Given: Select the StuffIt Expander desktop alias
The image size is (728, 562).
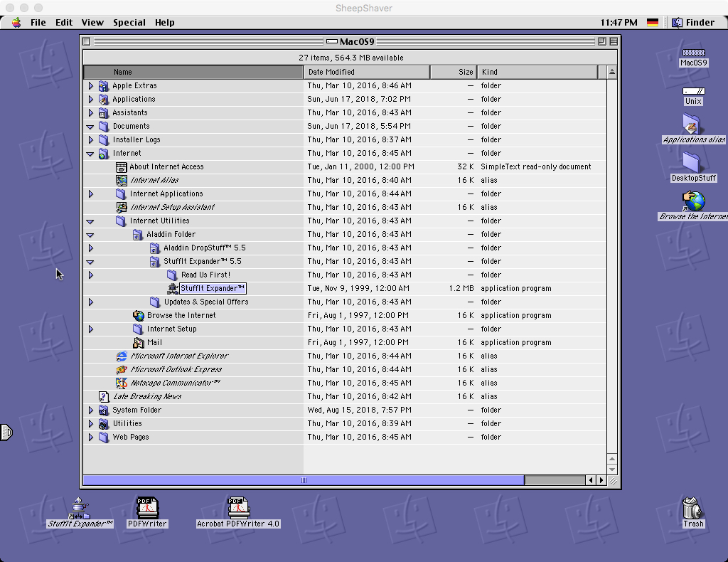Looking at the screenshot, I should 80,508.
